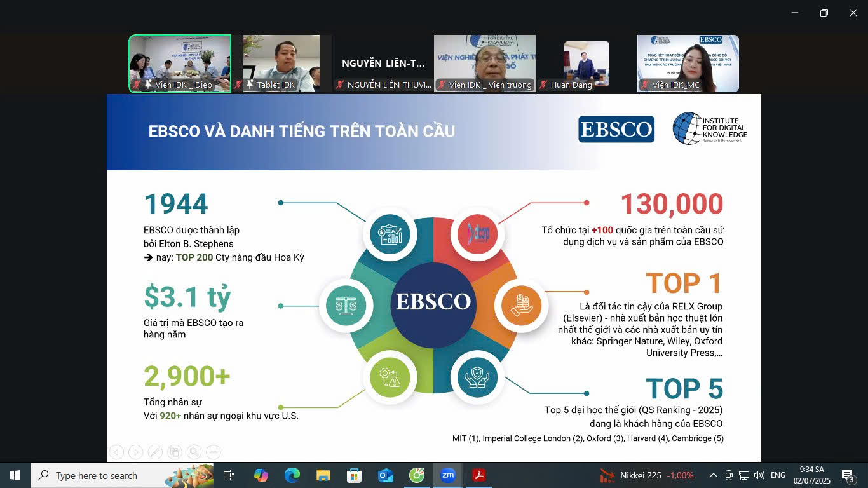Click the TOP 1 heading on the slide
The height and width of the screenshot is (488, 868).
click(x=684, y=283)
